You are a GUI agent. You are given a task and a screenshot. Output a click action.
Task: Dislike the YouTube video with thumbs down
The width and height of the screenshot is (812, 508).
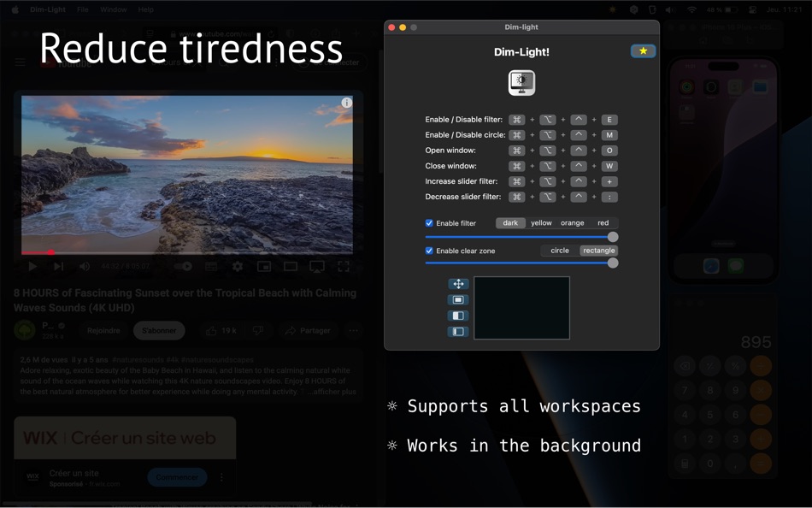(x=258, y=331)
